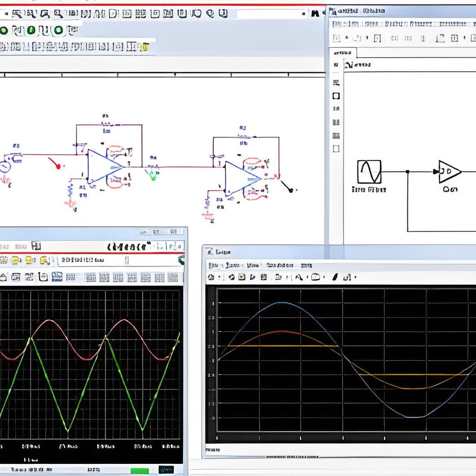
Task: Click the hollow square icon in model sidebar
Action: tap(336, 96)
